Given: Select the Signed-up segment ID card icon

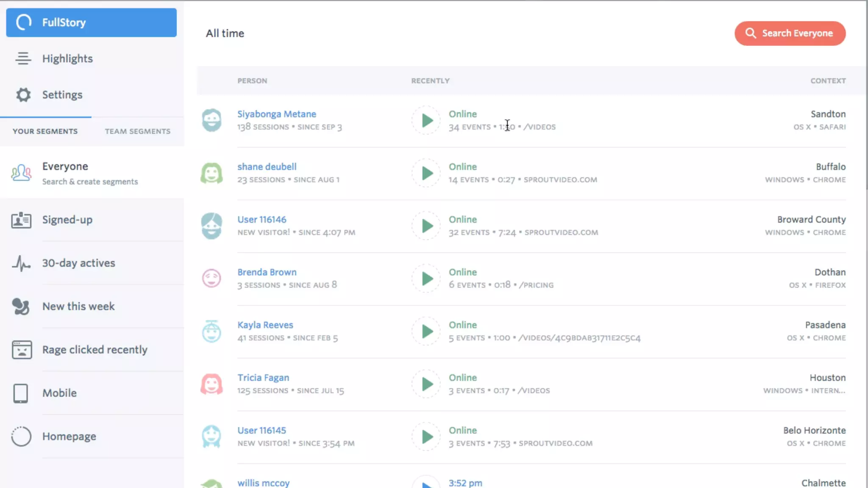Looking at the screenshot, I should 21,220.
